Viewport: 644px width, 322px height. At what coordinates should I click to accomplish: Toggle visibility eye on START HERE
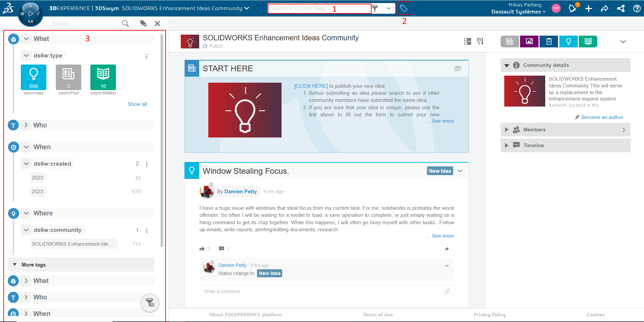pos(458,69)
